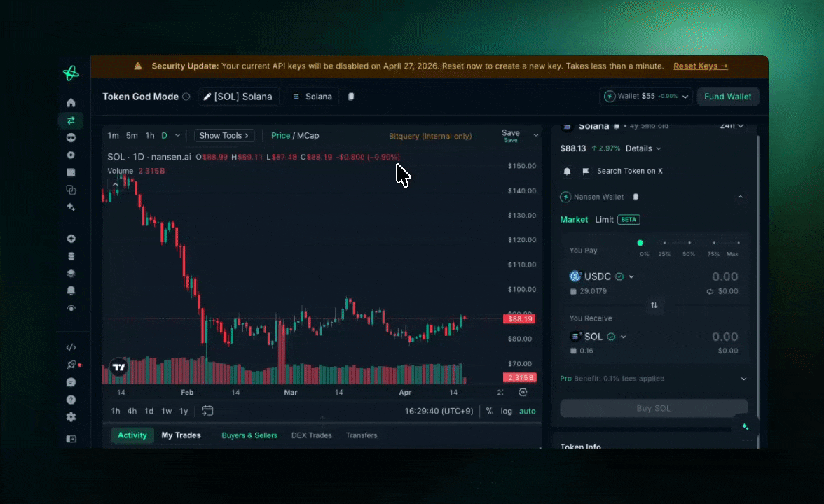This screenshot has height=504, width=824.
Task: Click the sidebar collapse panel icon
Action: [x=71, y=439]
